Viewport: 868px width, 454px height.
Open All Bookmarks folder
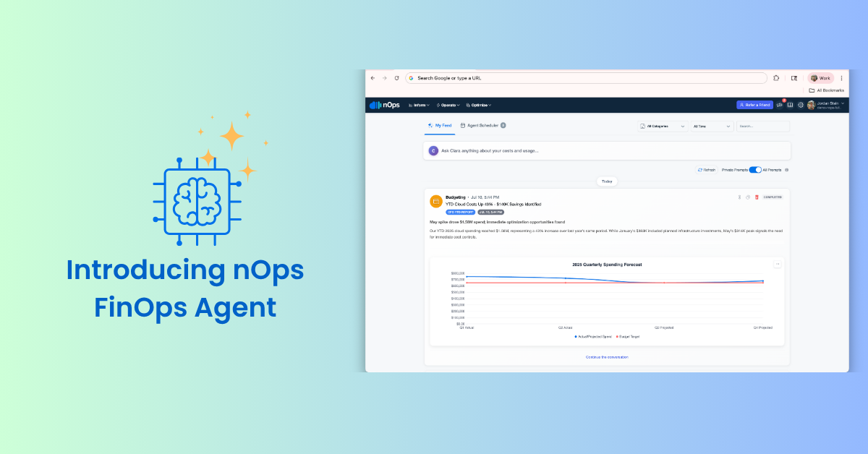pyautogui.click(x=826, y=90)
